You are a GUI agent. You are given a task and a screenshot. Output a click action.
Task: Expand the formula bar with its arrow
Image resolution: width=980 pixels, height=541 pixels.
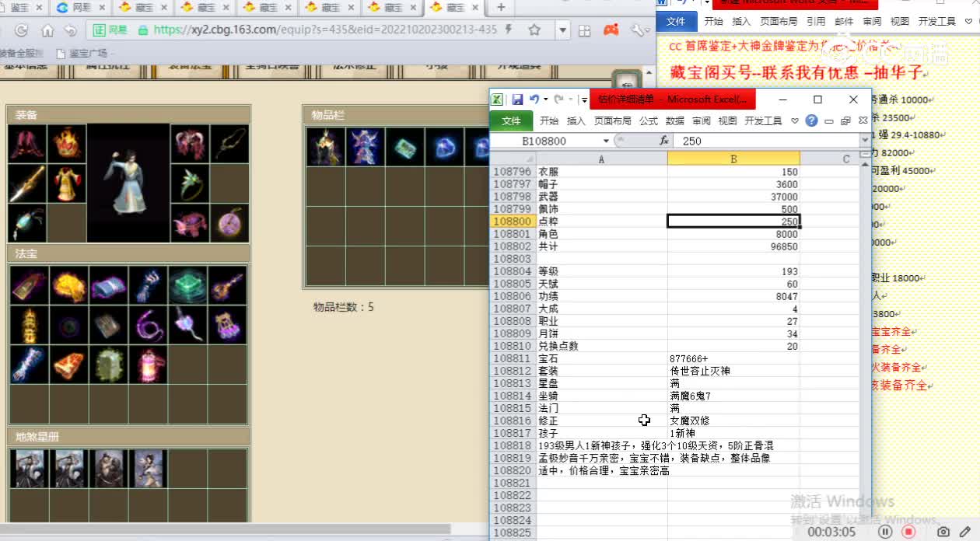[865, 141]
